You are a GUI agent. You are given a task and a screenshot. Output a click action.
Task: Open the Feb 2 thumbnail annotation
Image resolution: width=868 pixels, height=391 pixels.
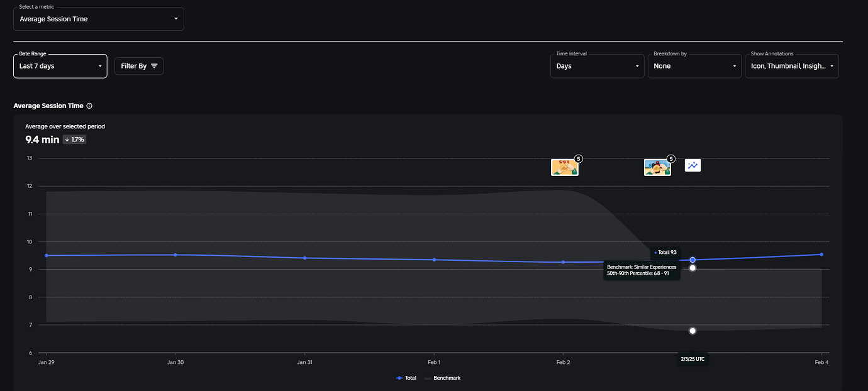tap(564, 167)
